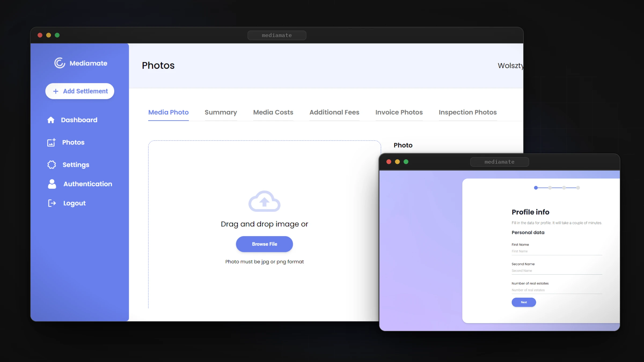Go to Authentication sidebar label
This screenshot has width=644, height=362.
[88, 184]
